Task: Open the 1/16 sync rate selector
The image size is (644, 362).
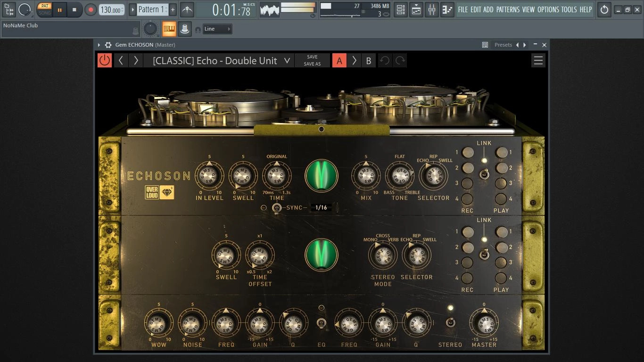Action: [321, 208]
